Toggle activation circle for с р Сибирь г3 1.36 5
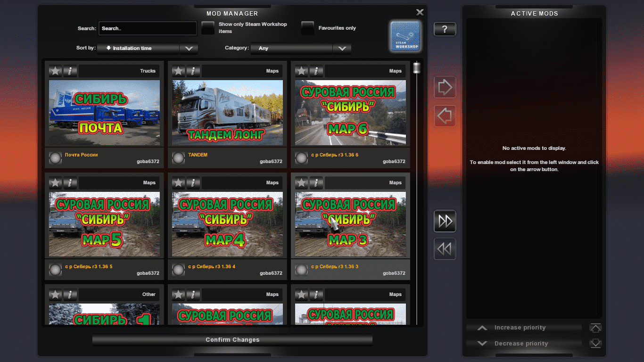 click(56, 270)
